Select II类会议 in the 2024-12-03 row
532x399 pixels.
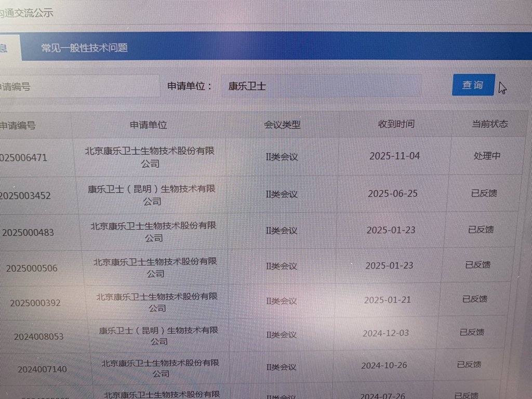click(281, 335)
